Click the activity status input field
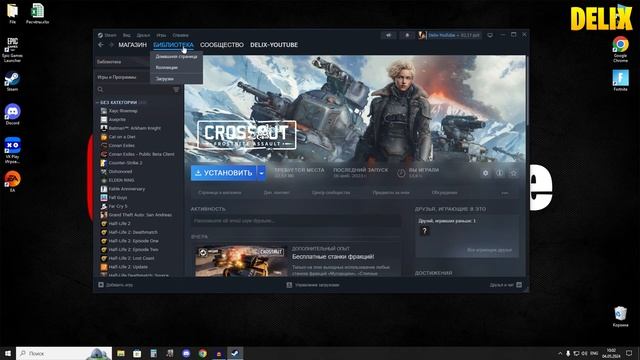 pos(296,221)
